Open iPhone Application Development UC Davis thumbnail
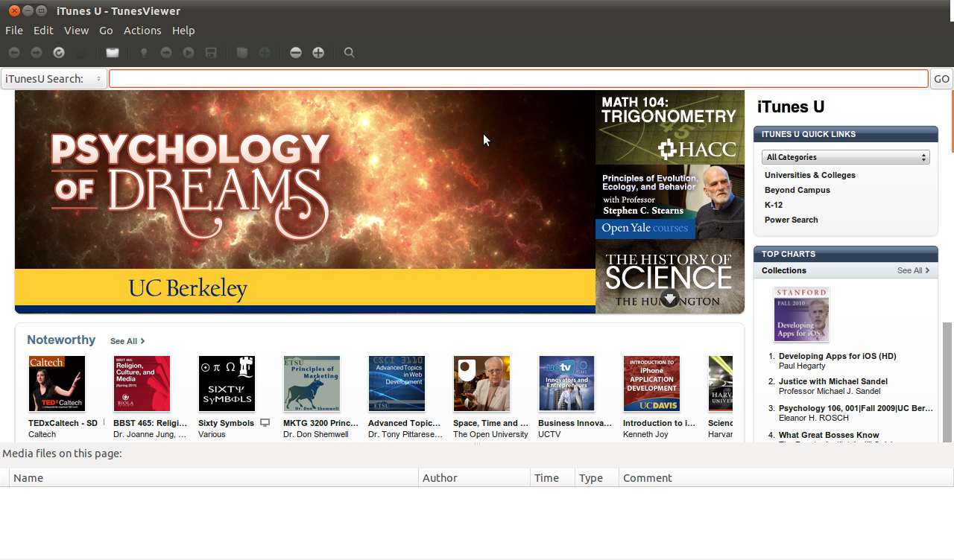 point(651,384)
